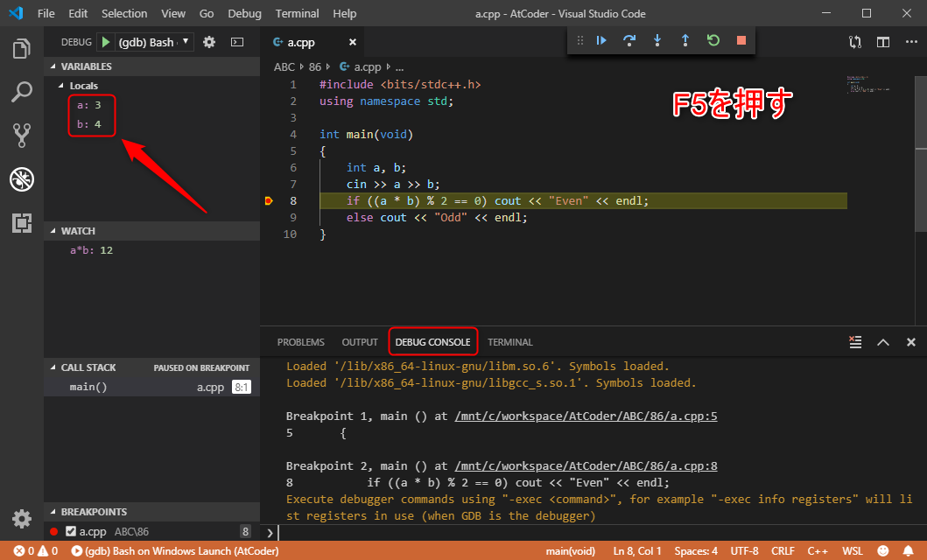Viewport: 927px width, 560px height.
Task: Click Step Into in the debug toolbar
Action: click(657, 40)
